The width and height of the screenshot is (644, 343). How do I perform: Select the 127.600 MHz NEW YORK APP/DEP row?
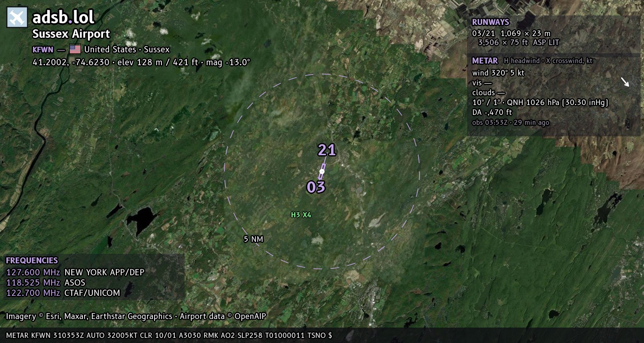click(75, 272)
